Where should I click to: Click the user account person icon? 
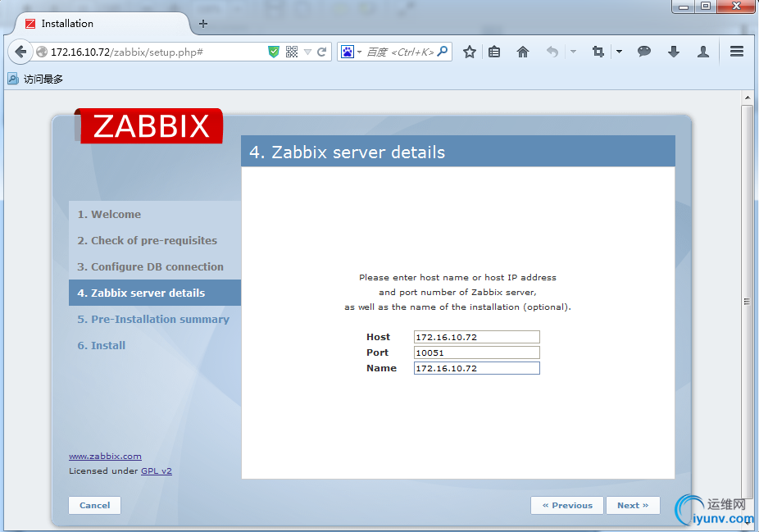click(x=703, y=52)
